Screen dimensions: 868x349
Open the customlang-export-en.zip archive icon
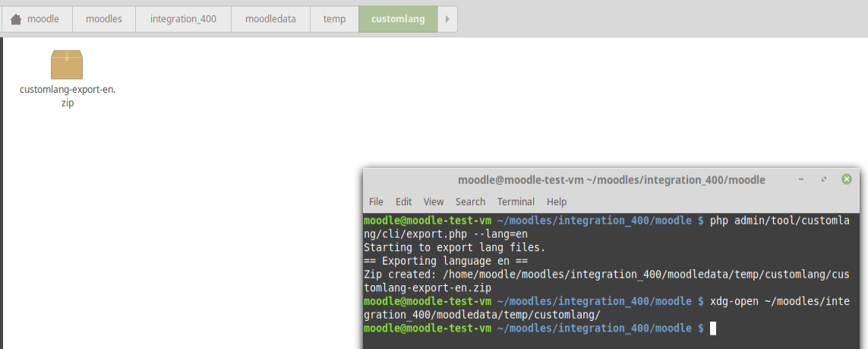click(66, 65)
